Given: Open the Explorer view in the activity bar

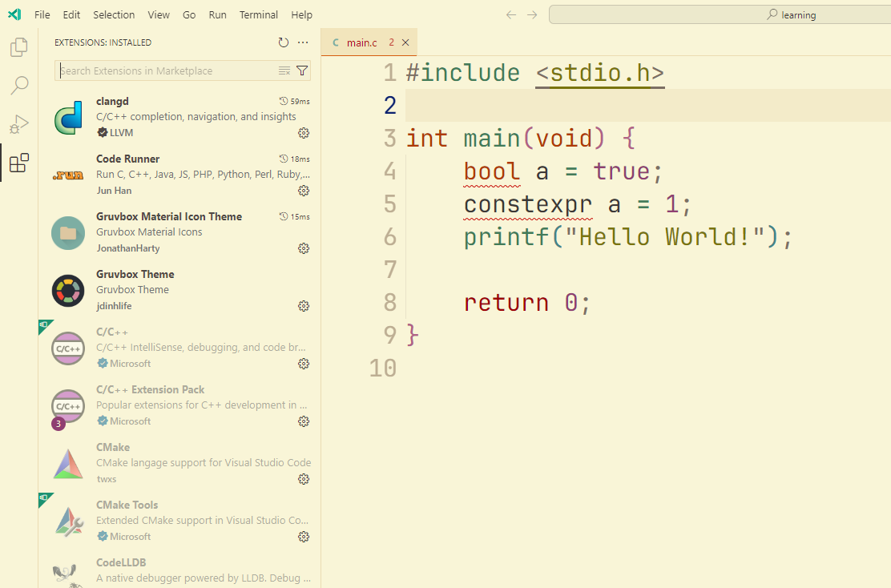Looking at the screenshot, I should tap(18, 47).
